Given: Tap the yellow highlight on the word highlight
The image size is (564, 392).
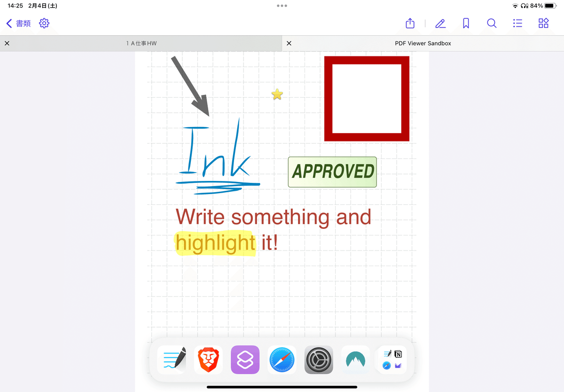Looking at the screenshot, I should pyautogui.click(x=215, y=243).
